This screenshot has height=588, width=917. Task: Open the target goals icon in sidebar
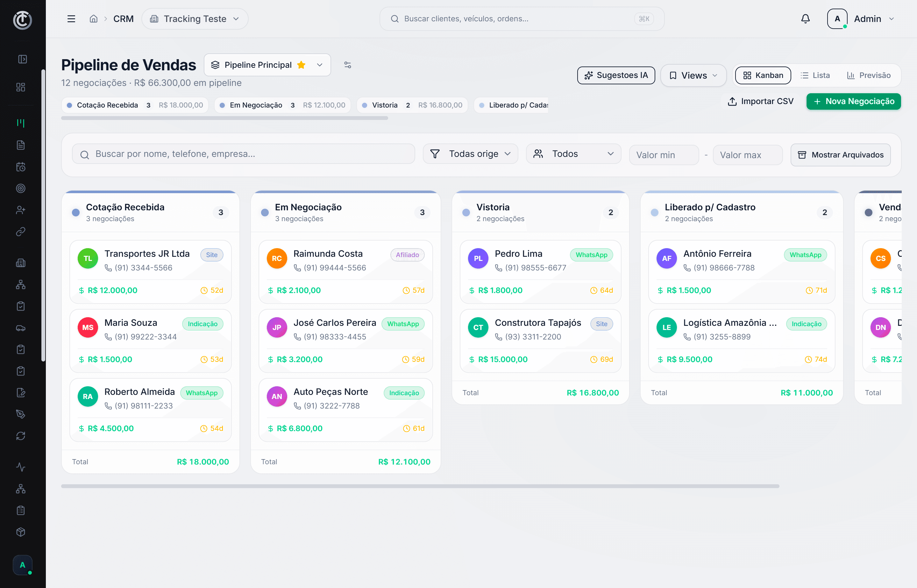[21, 188]
